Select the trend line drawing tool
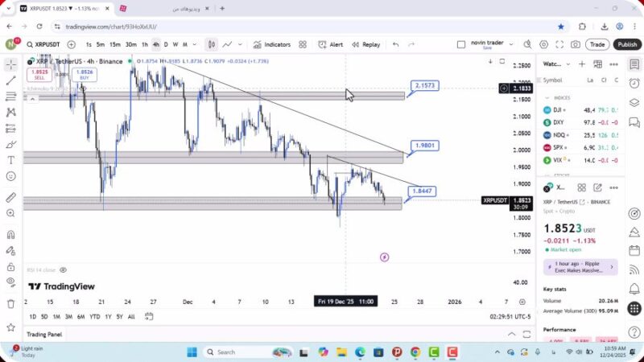The height and width of the screenshot is (362, 644). pyautogui.click(x=10, y=80)
